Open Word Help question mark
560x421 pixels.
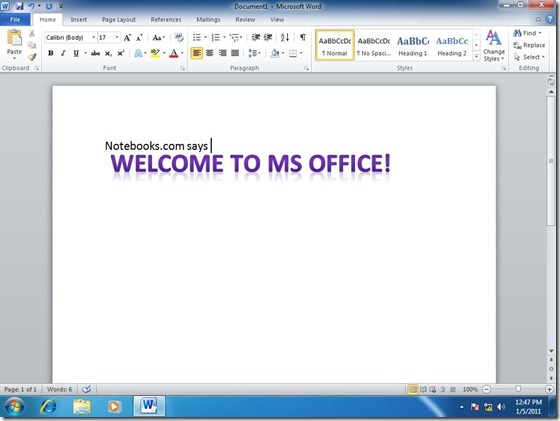pyautogui.click(x=550, y=19)
